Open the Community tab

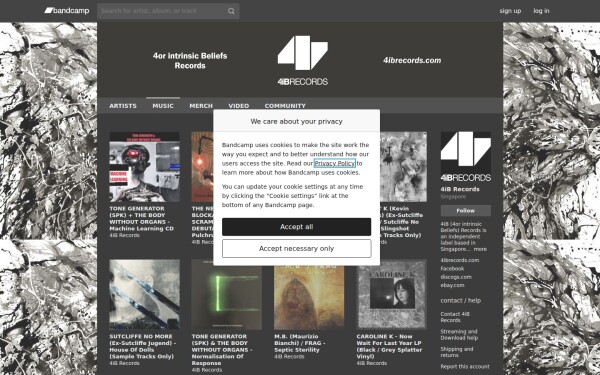285,106
